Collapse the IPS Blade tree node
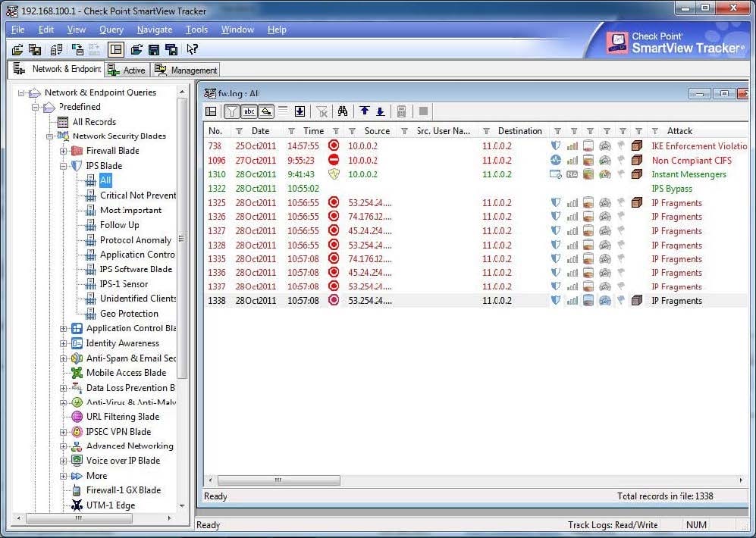 (64, 166)
